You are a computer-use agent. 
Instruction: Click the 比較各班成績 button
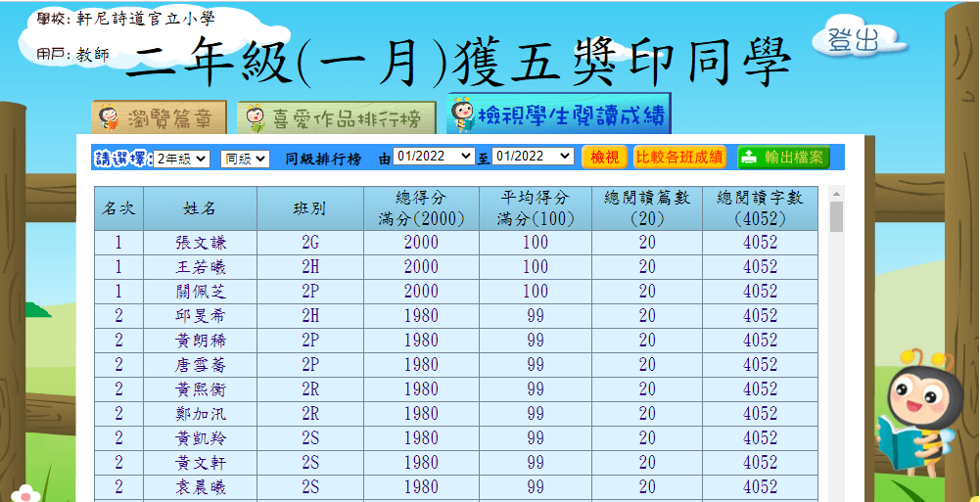coord(679,158)
